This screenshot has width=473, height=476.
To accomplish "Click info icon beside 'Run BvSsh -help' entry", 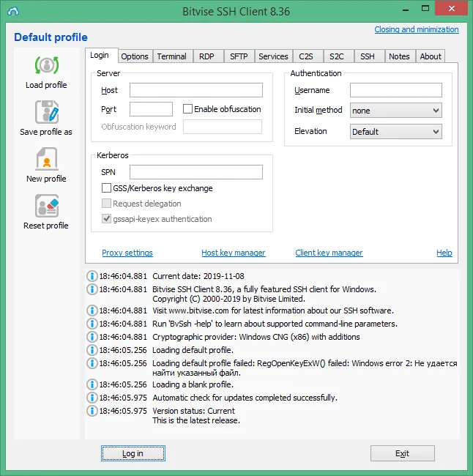I will click(x=92, y=324).
